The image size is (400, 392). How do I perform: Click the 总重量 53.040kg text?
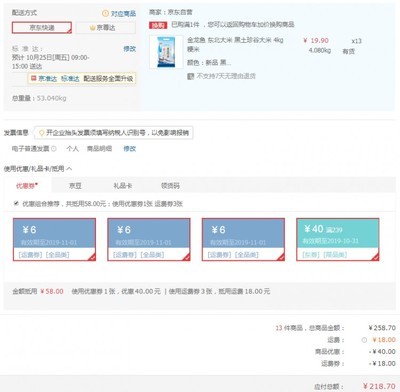(39, 98)
